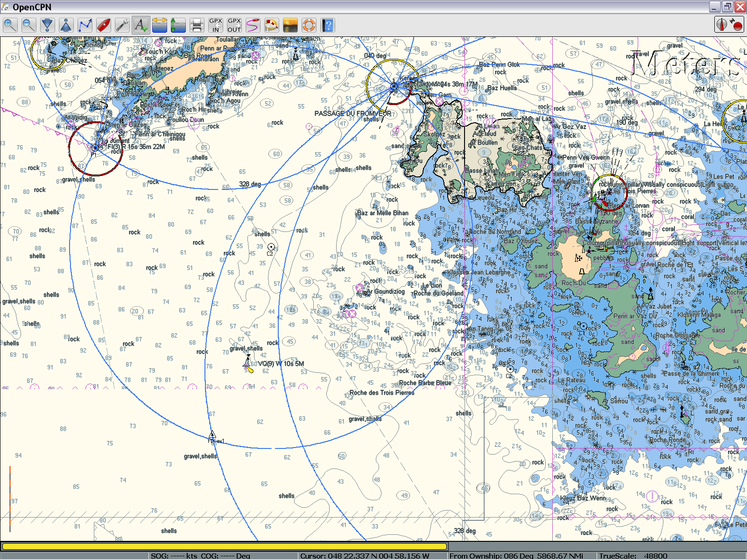The height and width of the screenshot is (560, 747).
Task: Click the Zoom Out magnifier icon
Action: pos(28,25)
